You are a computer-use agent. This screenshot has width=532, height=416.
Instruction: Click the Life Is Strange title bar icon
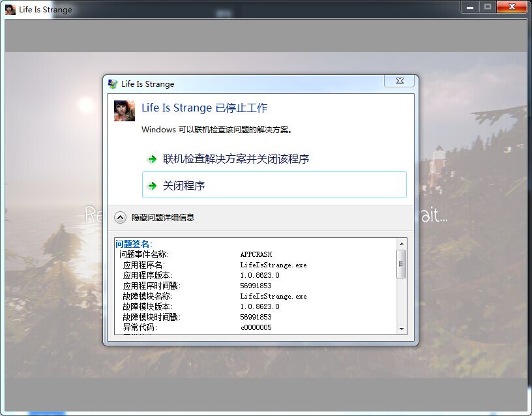click(10, 9)
